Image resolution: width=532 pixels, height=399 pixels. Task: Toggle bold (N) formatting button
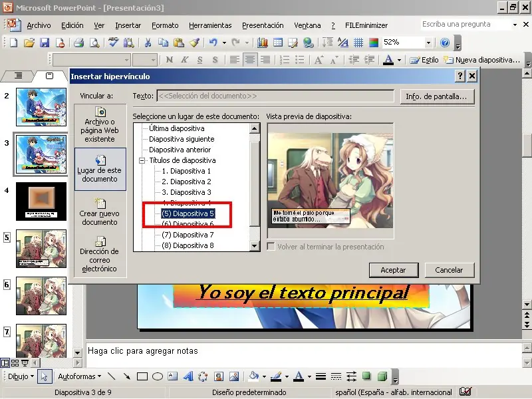170,60
